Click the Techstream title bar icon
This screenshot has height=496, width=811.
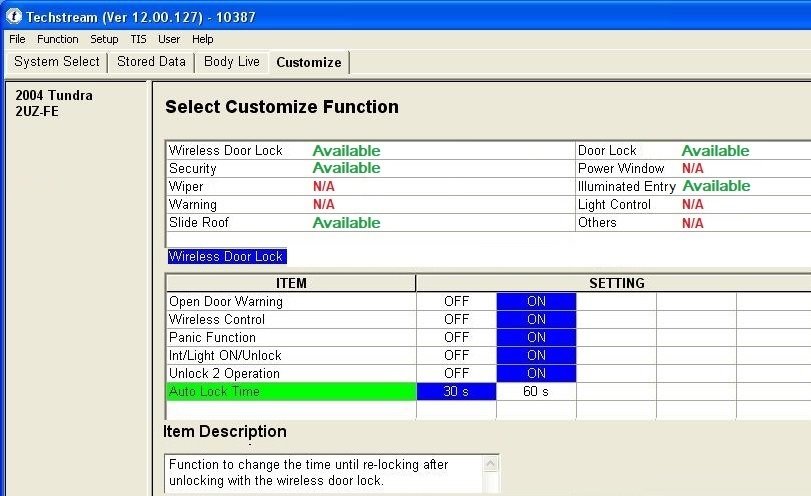click(14, 17)
